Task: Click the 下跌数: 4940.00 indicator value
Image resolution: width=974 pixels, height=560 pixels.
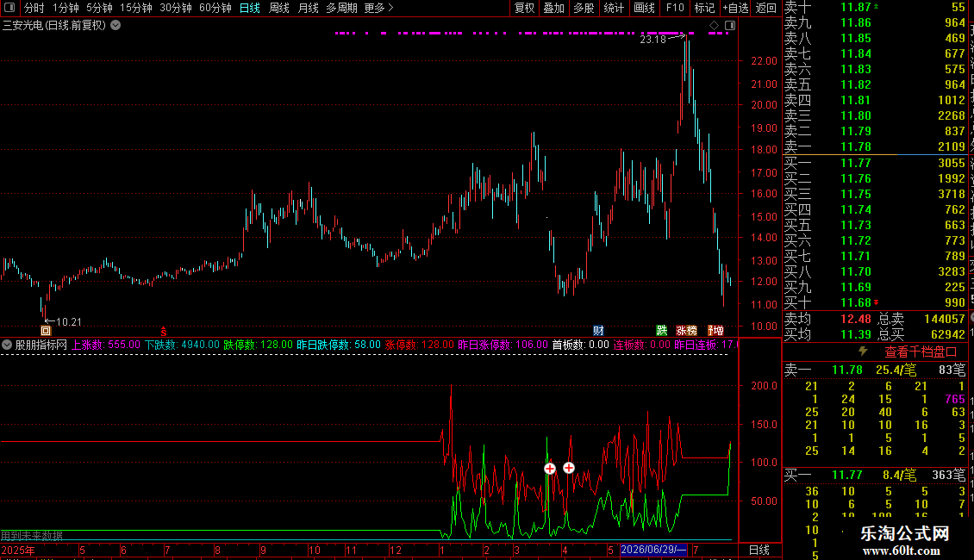Action: [182, 345]
